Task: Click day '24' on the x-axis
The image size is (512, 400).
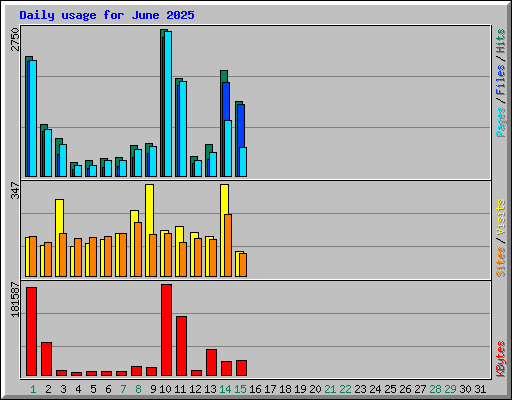Action: 375,389
